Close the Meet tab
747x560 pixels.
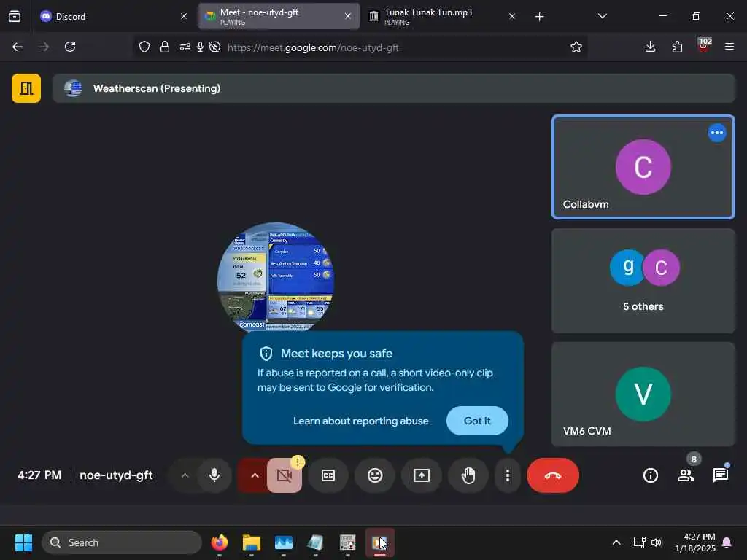348,16
